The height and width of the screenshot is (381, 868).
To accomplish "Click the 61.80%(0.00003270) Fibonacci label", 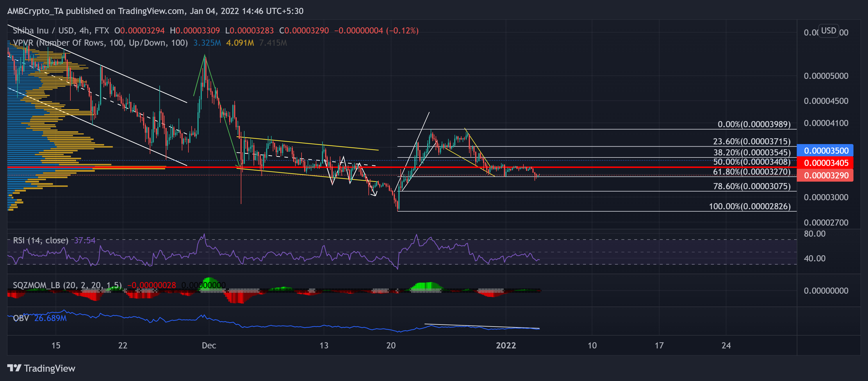I will [751, 172].
